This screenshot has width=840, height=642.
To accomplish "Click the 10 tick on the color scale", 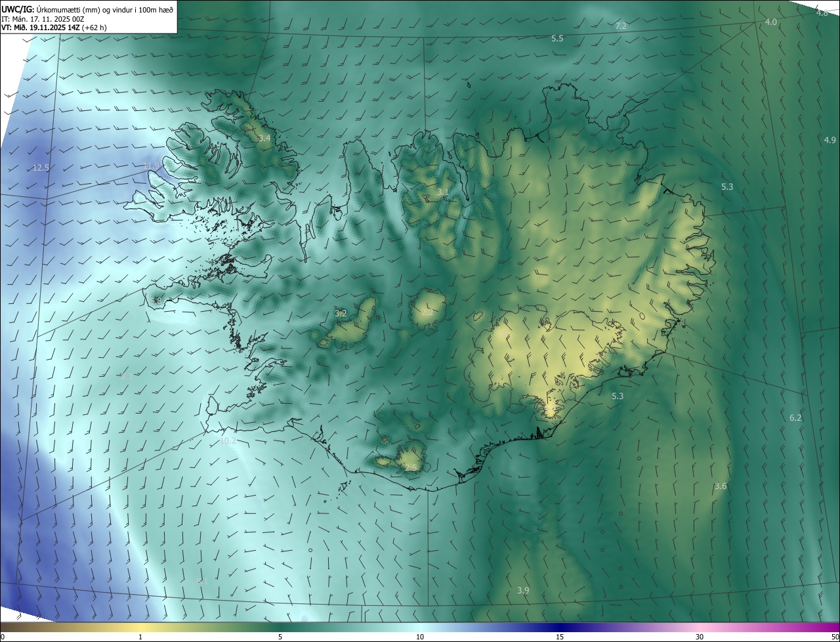I will pyautogui.click(x=420, y=637).
